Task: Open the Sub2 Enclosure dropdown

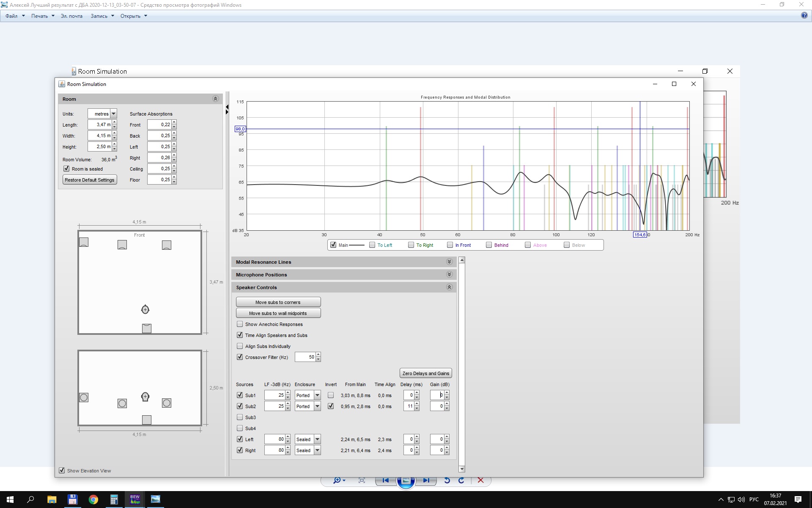Action: 317,406
